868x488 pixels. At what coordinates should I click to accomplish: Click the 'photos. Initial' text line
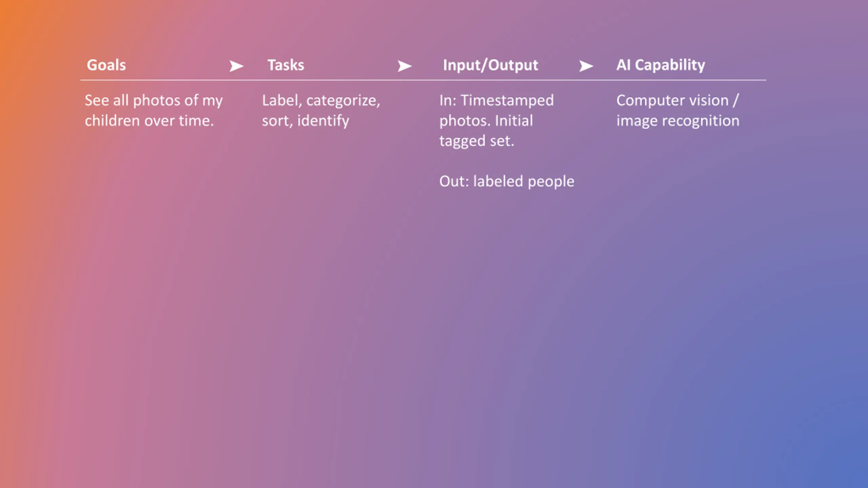pos(486,121)
